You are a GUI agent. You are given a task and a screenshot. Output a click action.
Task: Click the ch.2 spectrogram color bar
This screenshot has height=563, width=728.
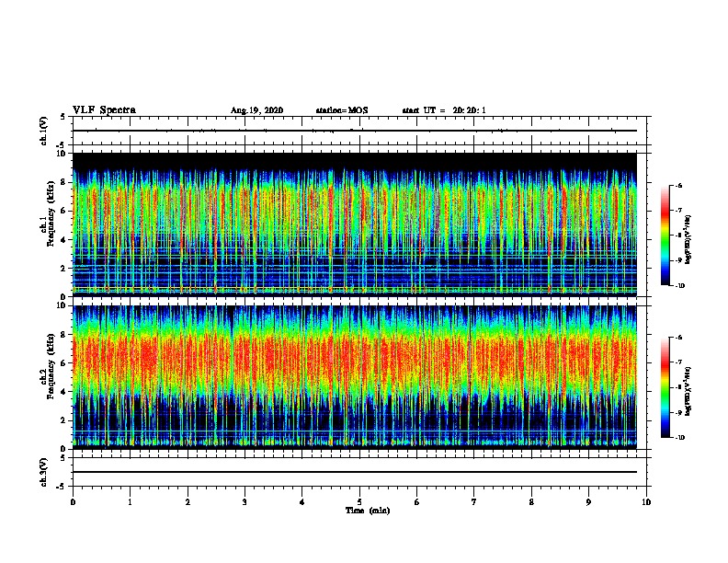(665, 387)
